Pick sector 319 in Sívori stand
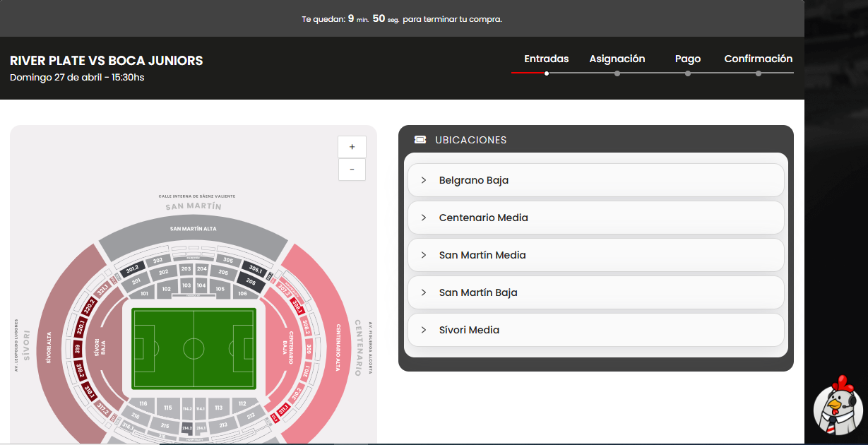 (x=77, y=349)
